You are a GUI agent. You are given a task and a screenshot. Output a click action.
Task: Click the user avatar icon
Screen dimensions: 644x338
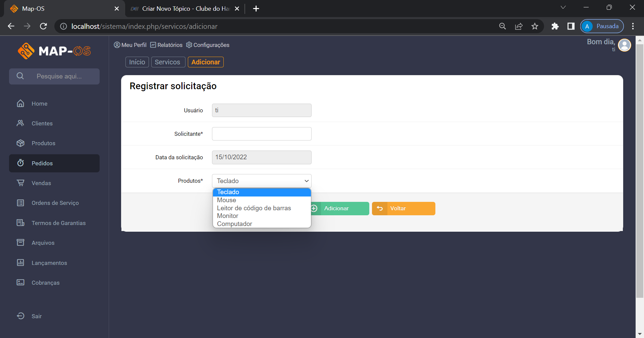point(625,45)
